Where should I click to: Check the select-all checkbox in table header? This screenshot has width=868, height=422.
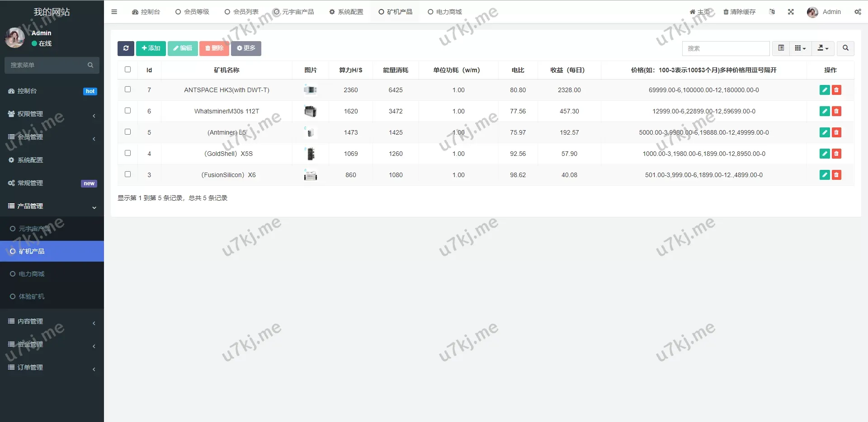pyautogui.click(x=127, y=70)
